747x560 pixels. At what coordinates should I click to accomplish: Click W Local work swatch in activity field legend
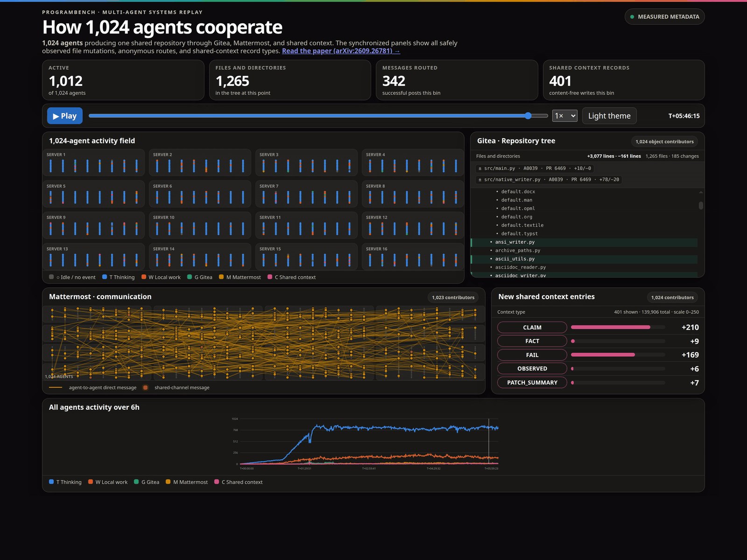(144, 277)
